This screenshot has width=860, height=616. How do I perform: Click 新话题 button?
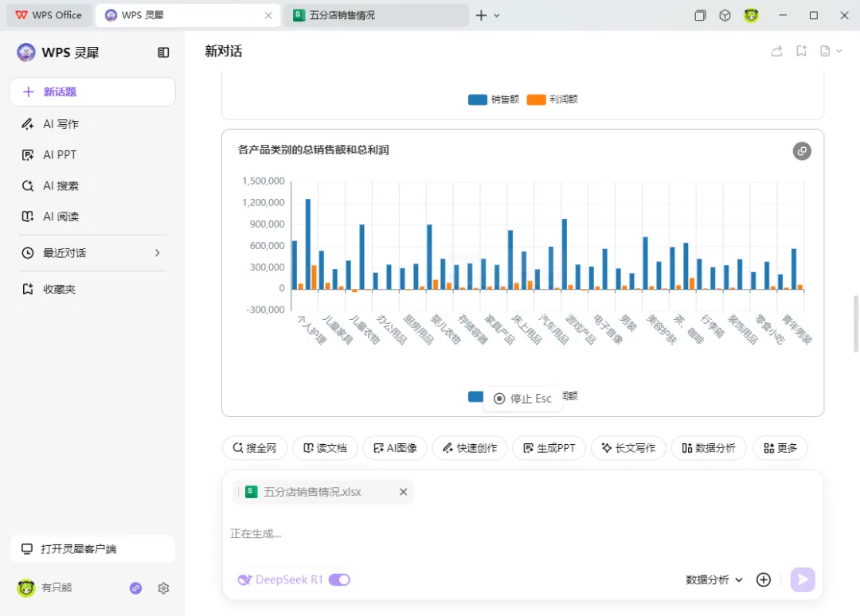[92, 92]
